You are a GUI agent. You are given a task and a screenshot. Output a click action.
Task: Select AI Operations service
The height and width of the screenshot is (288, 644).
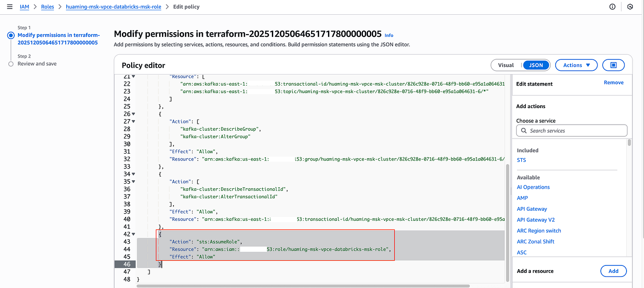pos(533,187)
